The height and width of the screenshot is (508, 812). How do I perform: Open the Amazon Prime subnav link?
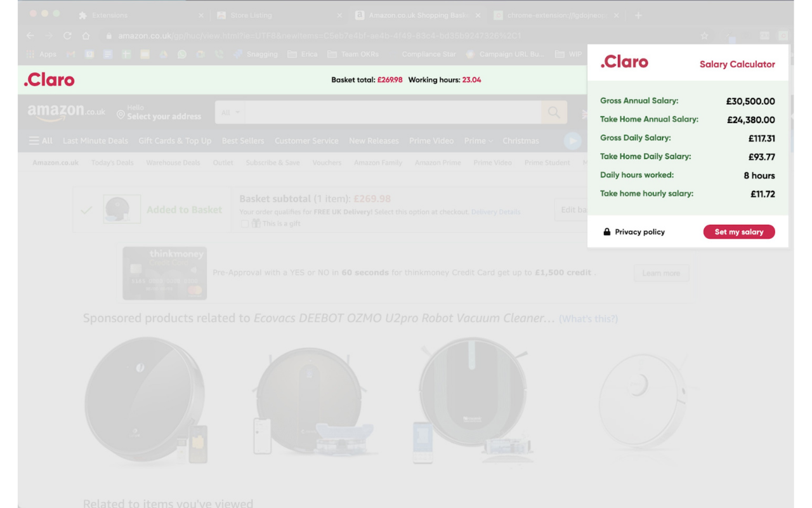(438, 163)
